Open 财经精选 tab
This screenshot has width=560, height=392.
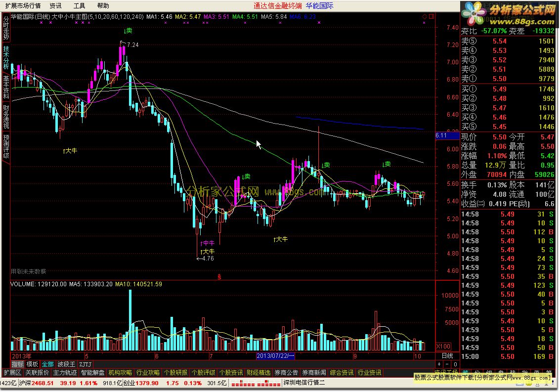pyautogui.click(x=258, y=373)
